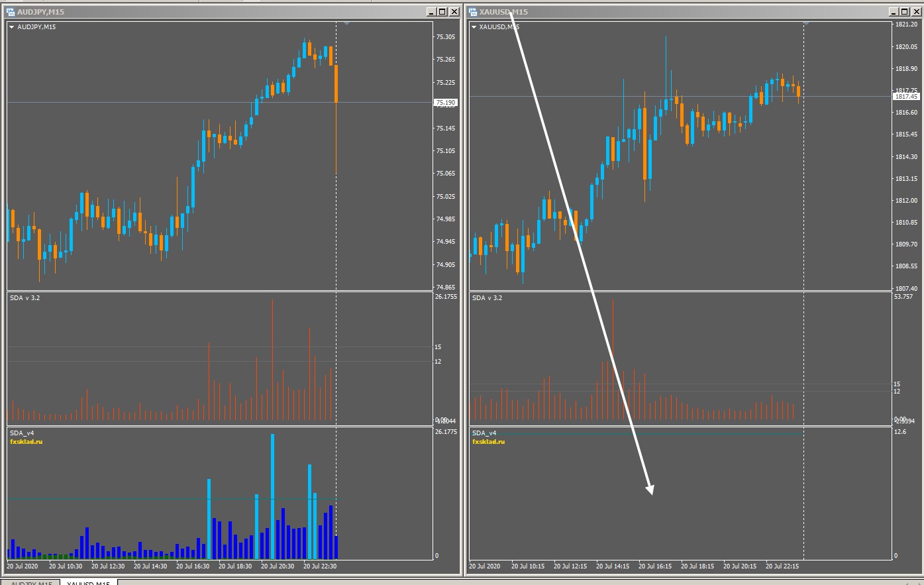Select the SDA_v4 label on XAUUSD chart
This screenshot has width=924, height=585.
[x=484, y=433]
